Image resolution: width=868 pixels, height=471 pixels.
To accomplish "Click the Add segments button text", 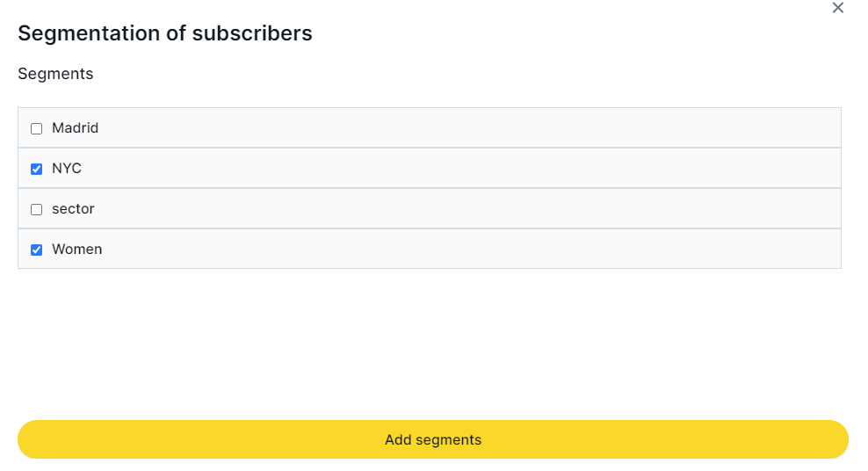I will [433, 440].
